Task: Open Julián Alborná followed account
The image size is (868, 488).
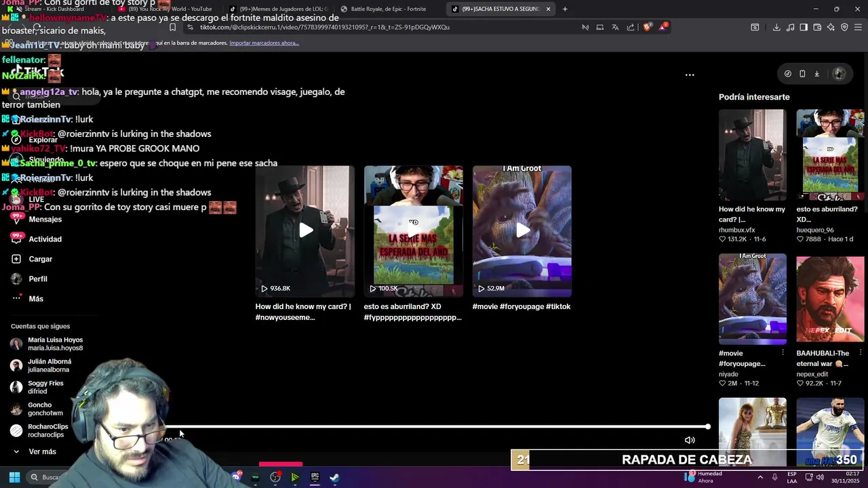Action: click(41, 365)
